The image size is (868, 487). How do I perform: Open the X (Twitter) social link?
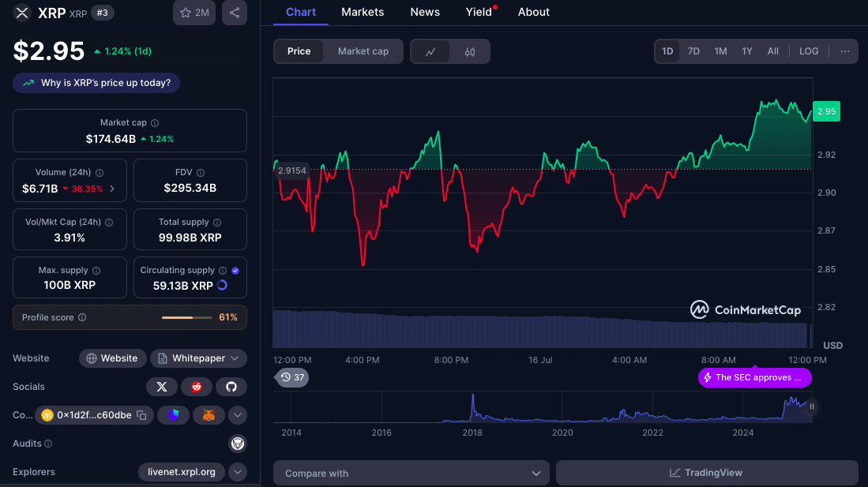tap(162, 387)
